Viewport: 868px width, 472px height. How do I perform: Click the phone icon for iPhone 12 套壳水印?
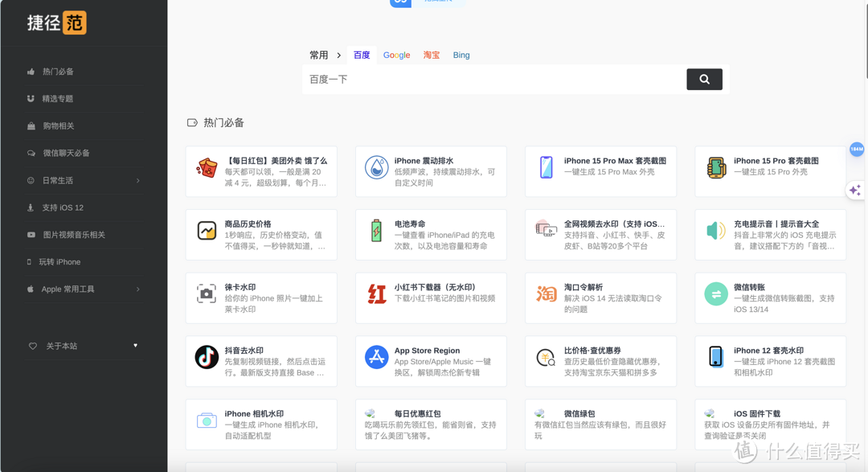716,357
